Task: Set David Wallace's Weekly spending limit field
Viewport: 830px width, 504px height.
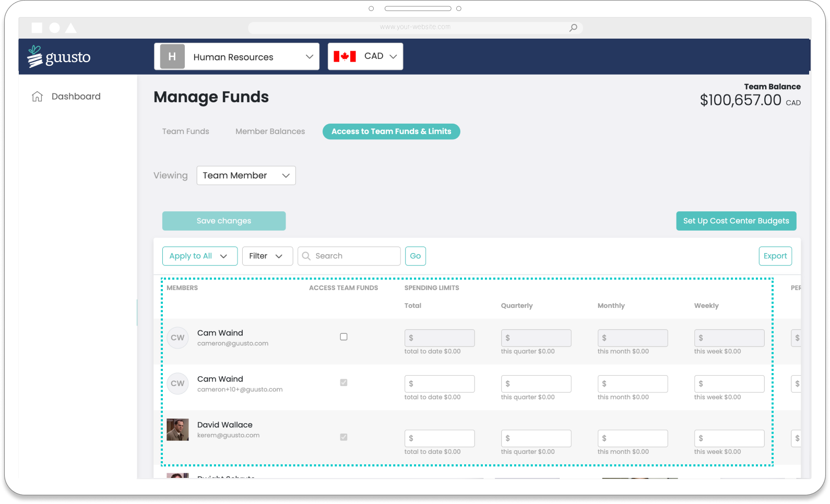Action: point(729,439)
